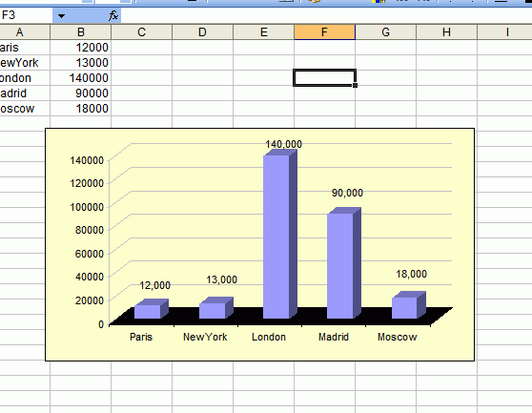Select the column B header
Viewport: 532px width, 413px height.
click(x=80, y=32)
